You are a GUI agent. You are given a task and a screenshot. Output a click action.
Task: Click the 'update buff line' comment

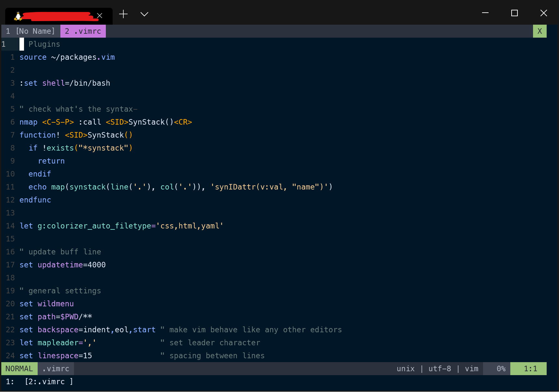pyautogui.click(x=60, y=252)
